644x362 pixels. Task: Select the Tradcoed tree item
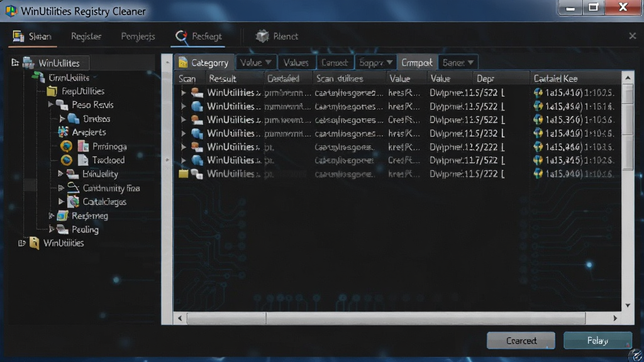[x=108, y=160]
